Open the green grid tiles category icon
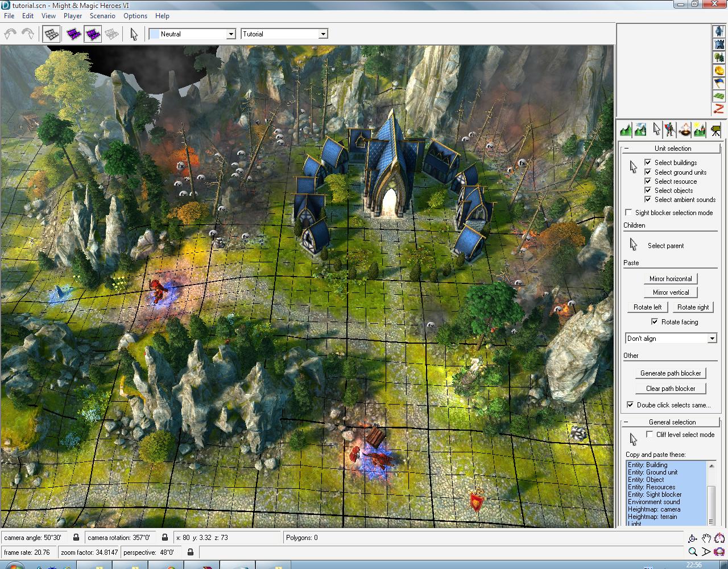This screenshot has height=569, width=728. pyautogui.click(x=719, y=96)
